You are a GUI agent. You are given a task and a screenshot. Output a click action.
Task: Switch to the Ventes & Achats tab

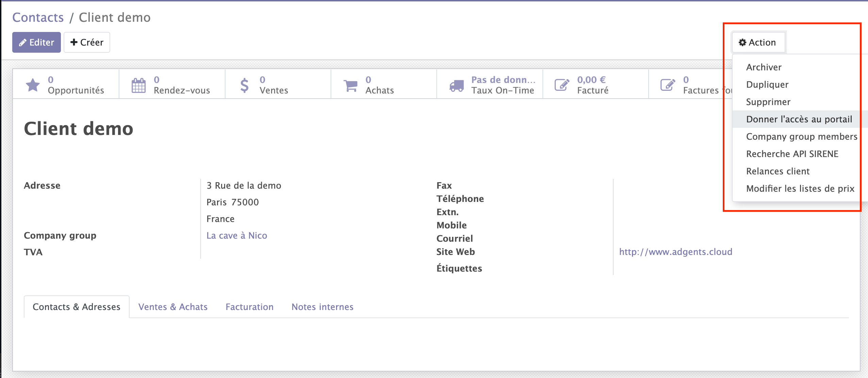tap(173, 307)
